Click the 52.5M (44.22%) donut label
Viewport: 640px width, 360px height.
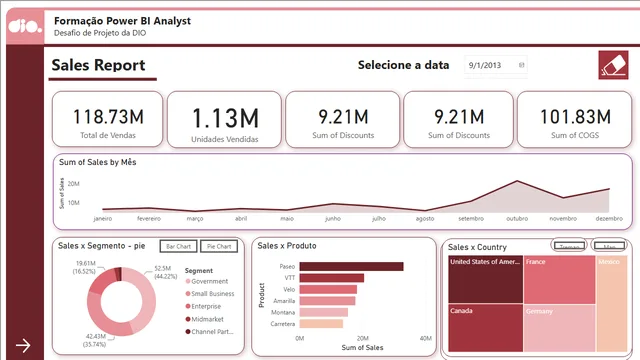pos(165,272)
